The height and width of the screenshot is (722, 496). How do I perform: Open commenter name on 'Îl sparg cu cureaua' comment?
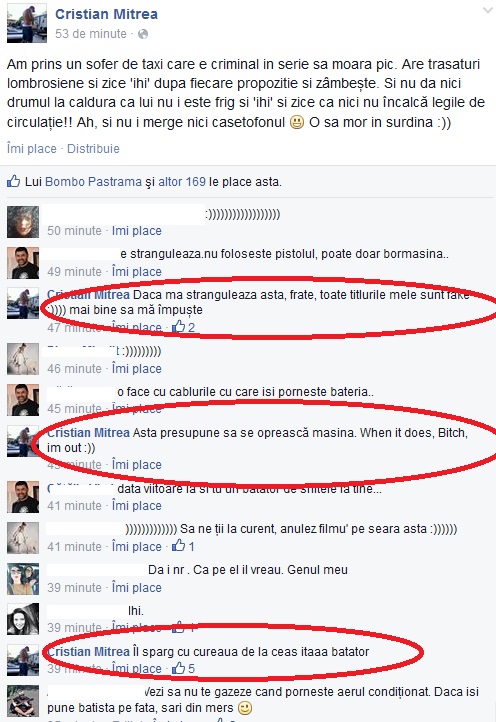[x=88, y=652]
